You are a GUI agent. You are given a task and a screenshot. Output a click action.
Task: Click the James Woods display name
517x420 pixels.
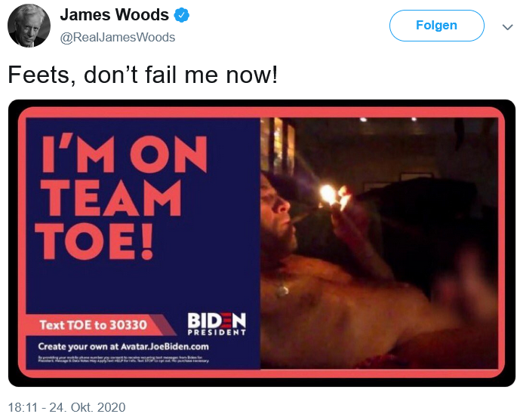click(114, 15)
